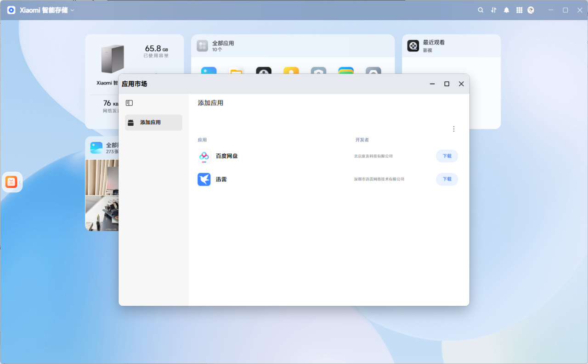This screenshot has height=364, width=588.
Task: Open the three-dot more options menu
Action: tap(454, 129)
